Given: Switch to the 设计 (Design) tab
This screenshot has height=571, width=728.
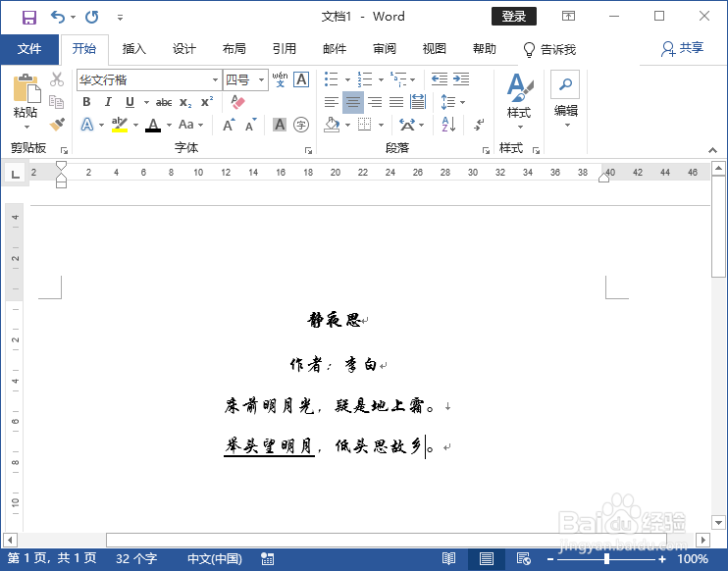Looking at the screenshot, I should [x=184, y=49].
